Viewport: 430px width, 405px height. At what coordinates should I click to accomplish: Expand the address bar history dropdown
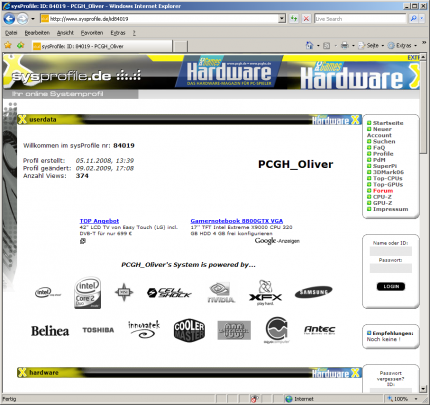[282, 19]
